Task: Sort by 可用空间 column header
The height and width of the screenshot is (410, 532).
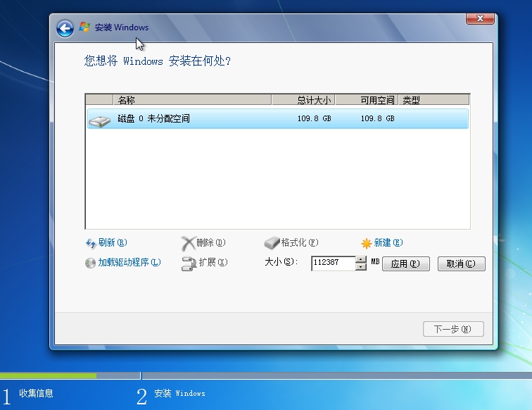Action: click(x=367, y=100)
